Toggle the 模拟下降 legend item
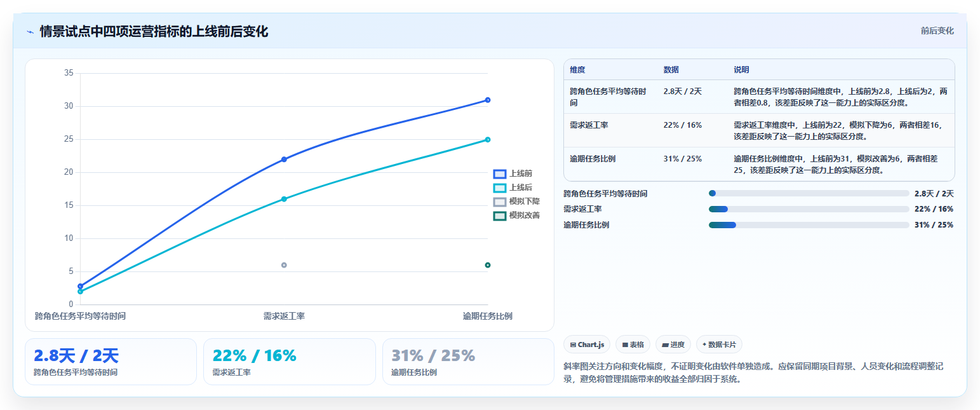This screenshot has height=410, width=980. tap(517, 202)
